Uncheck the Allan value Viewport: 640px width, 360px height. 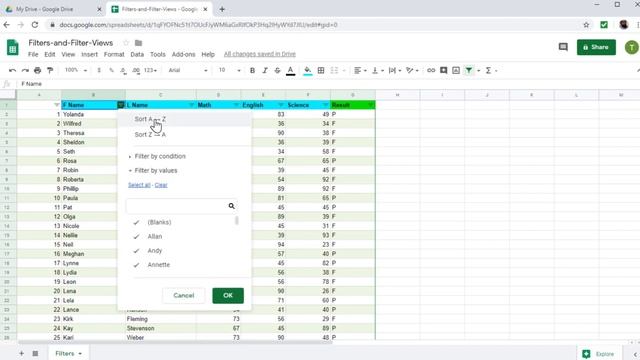pos(136,236)
